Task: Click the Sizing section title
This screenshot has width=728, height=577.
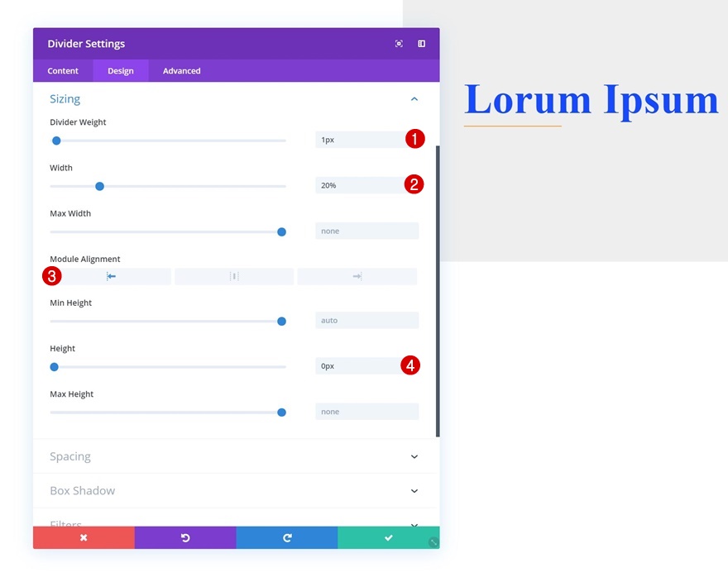Action: [65, 99]
